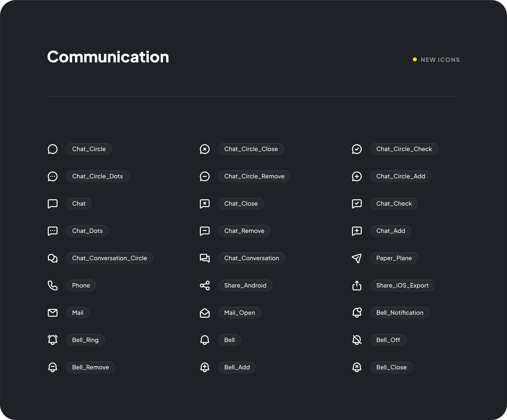Select the Chat_Conversation_Circle icon
The image size is (507, 420).
tap(53, 258)
